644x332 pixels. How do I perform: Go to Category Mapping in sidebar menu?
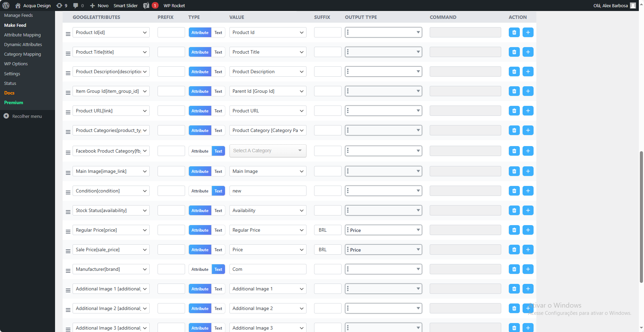tap(22, 54)
